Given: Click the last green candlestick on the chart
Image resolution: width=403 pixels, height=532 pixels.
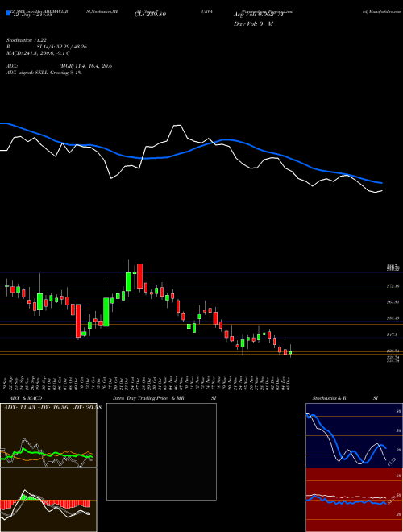Looking at the screenshot, I should (290, 352).
